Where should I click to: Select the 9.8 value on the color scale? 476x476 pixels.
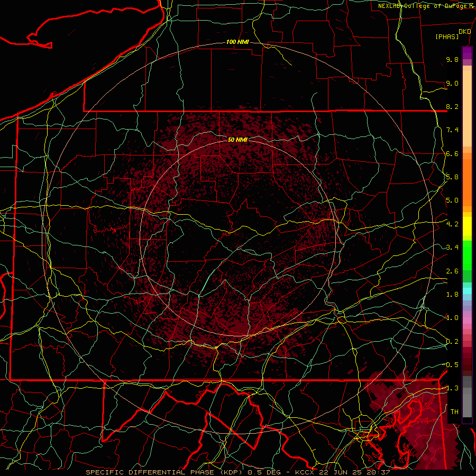point(452,59)
